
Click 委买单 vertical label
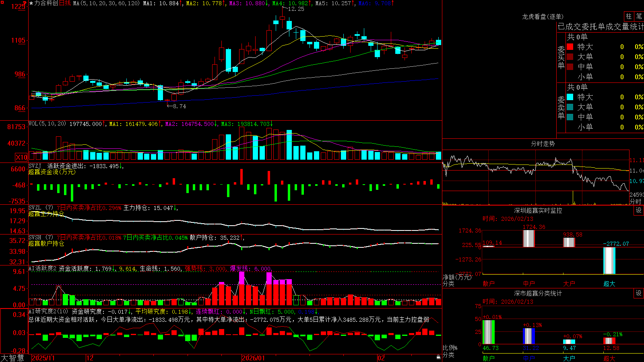coord(561,57)
